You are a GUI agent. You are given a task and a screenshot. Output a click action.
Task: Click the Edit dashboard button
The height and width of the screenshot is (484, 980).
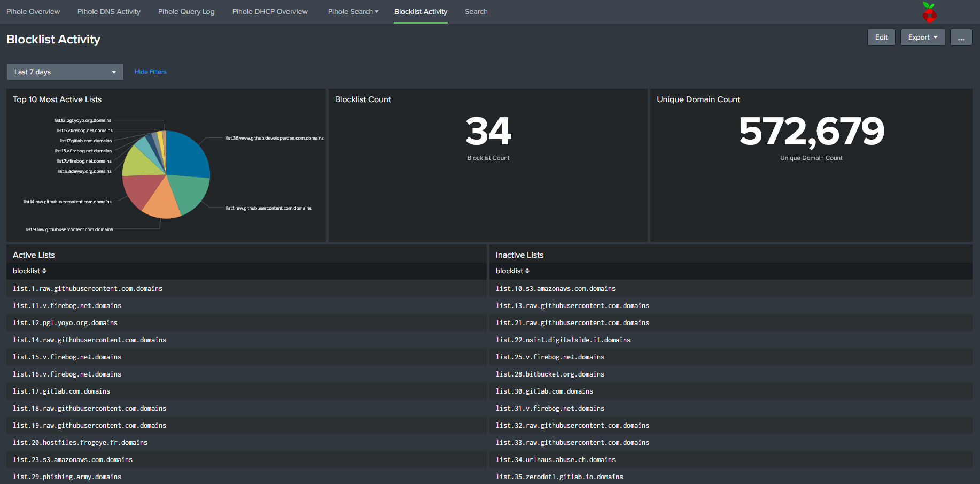[881, 37]
